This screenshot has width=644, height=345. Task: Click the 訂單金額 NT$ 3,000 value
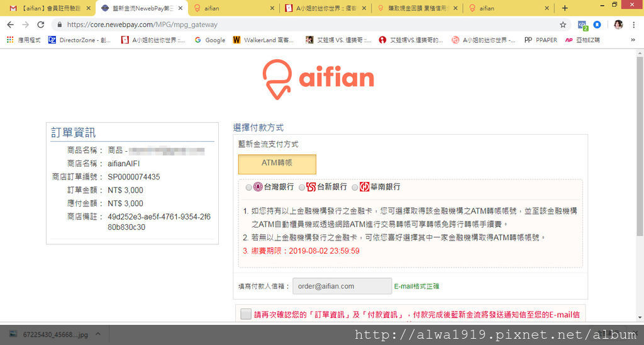pyautogui.click(x=125, y=190)
